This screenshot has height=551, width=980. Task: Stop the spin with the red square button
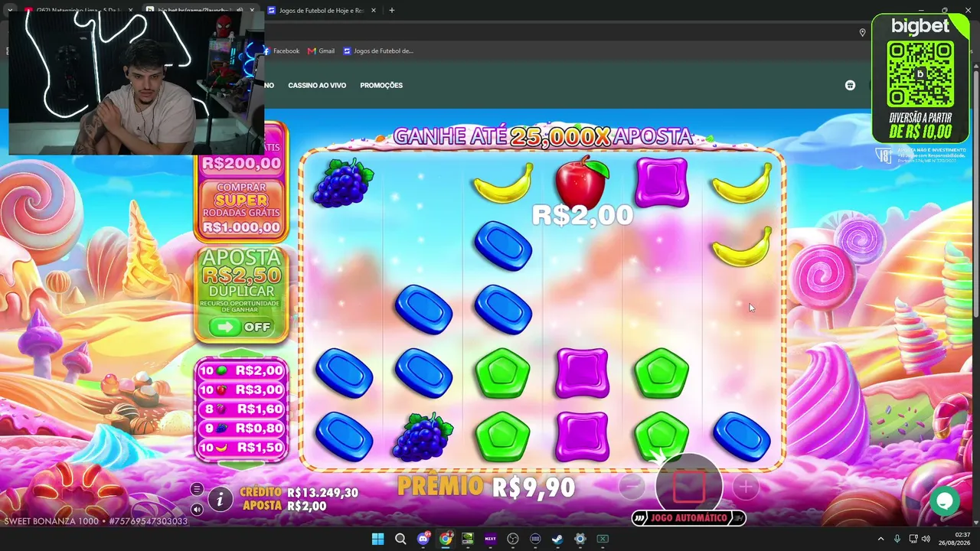(x=688, y=486)
